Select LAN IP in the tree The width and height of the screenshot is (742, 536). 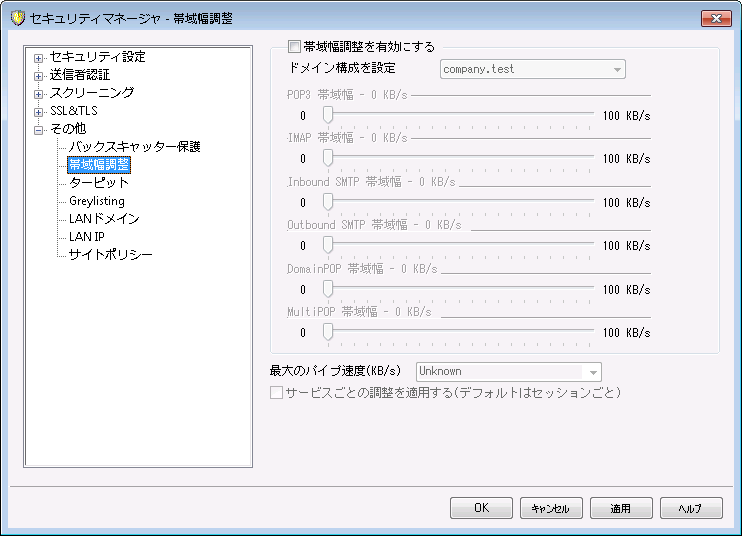coord(86,237)
